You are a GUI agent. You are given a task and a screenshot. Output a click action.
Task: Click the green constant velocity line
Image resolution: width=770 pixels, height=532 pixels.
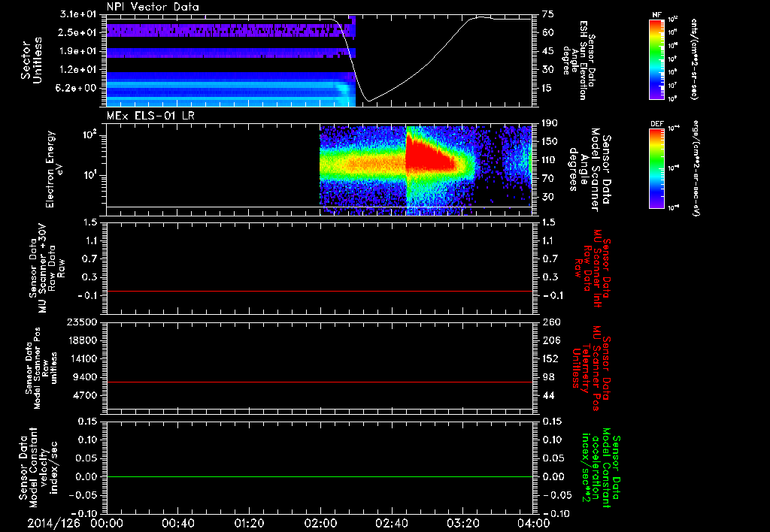(x=320, y=476)
